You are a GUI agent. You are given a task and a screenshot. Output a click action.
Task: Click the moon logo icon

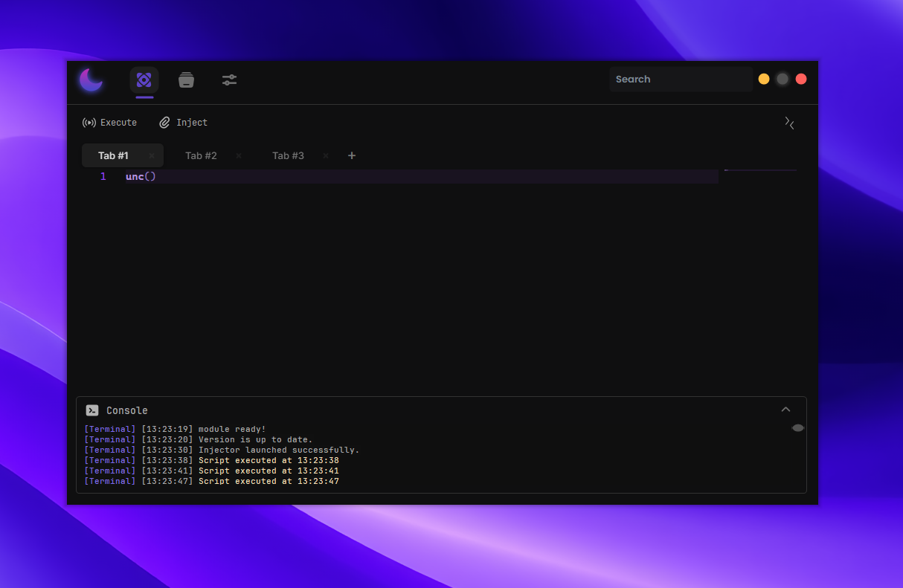[91, 80]
